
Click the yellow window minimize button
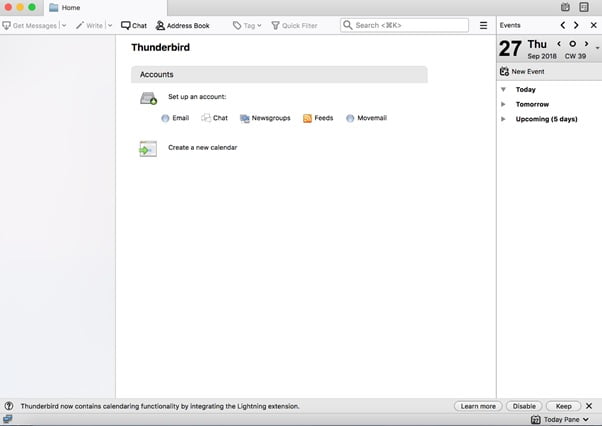click(20, 7)
